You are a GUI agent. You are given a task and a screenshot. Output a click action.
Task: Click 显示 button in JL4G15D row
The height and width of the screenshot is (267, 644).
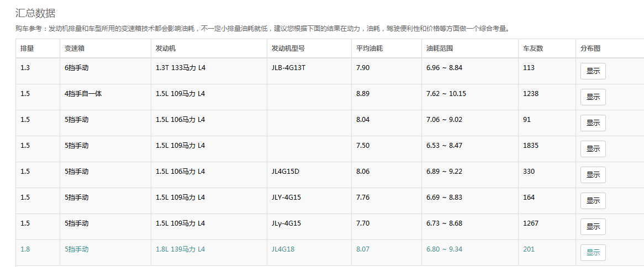point(593,175)
